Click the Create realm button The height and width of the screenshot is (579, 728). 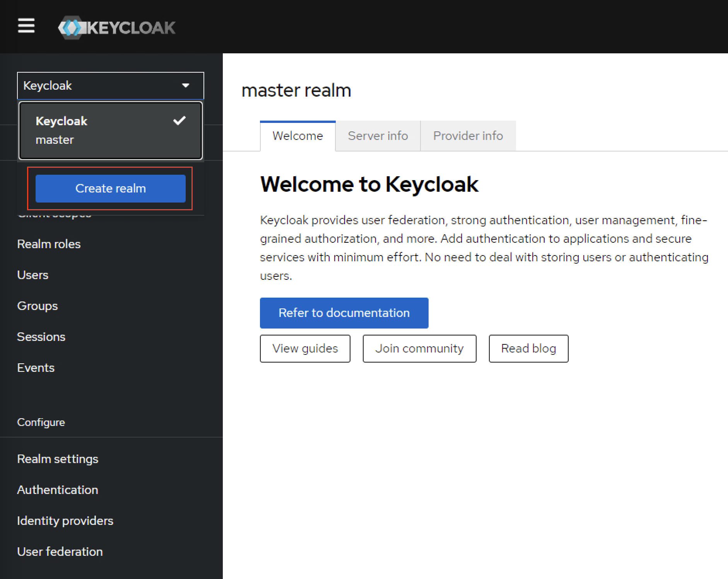(x=111, y=189)
